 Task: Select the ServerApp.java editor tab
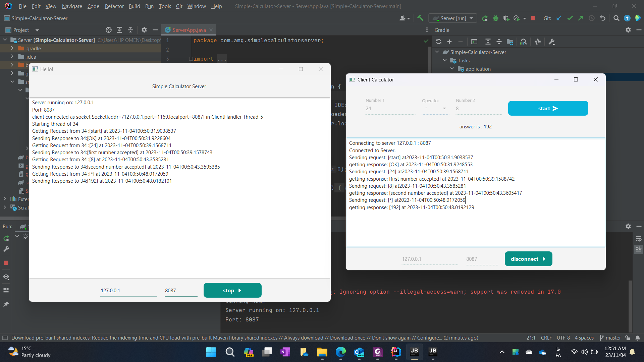click(189, 30)
